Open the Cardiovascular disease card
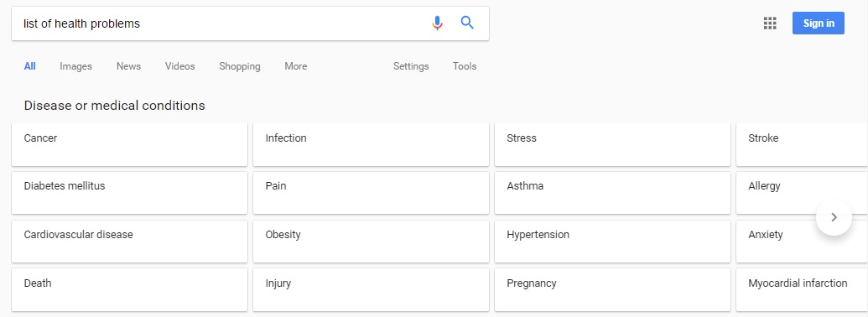The height and width of the screenshot is (317, 868). pyautogui.click(x=129, y=242)
